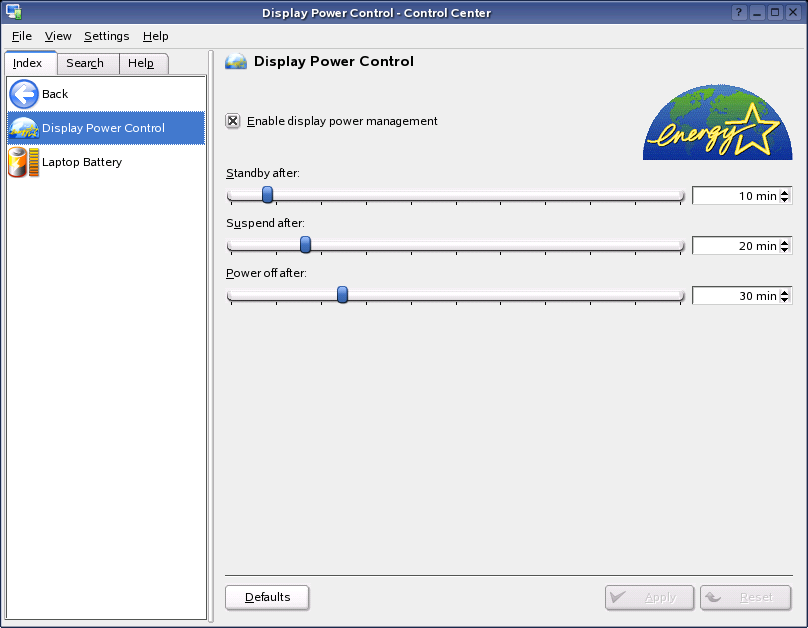The image size is (808, 628).
Task: Decrease Power off after value with down arrow
Action: point(784,299)
